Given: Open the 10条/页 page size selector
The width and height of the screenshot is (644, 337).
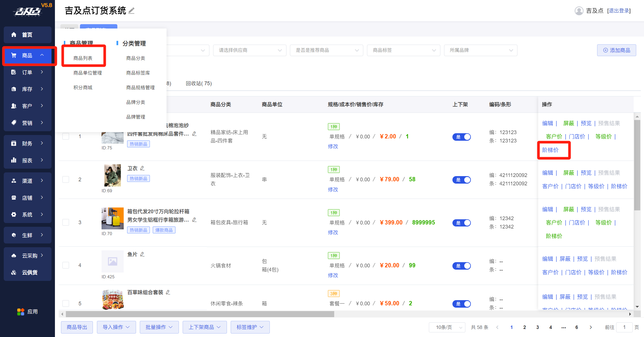Looking at the screenshot, I should pos(447,327).
